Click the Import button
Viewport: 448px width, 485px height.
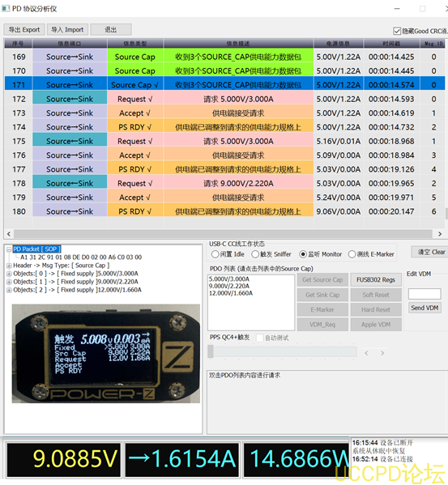pyautogui.click(x=67, y=30)
